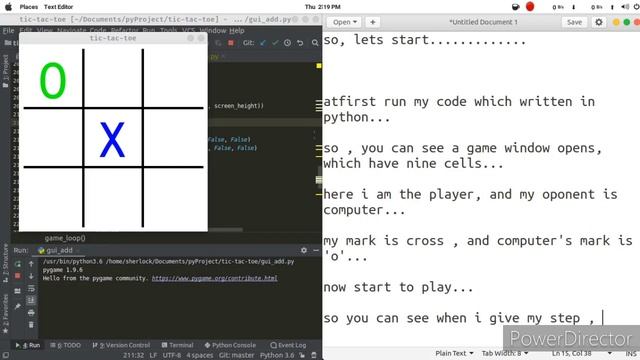This screenshot has height=360, width=640.
Task: Click the restore layout icon in the Run panel
Action: pos(18,291)
